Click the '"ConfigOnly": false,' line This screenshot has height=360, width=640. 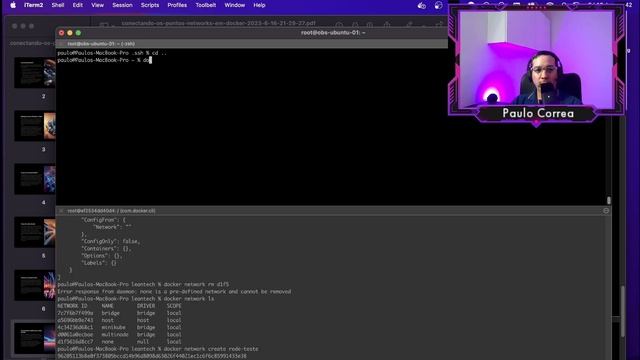[x=111, y=242]
